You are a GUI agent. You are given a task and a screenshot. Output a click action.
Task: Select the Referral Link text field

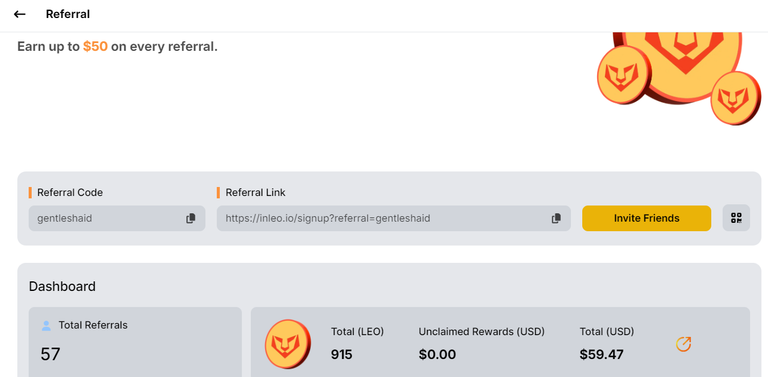[x=393, y=218]
